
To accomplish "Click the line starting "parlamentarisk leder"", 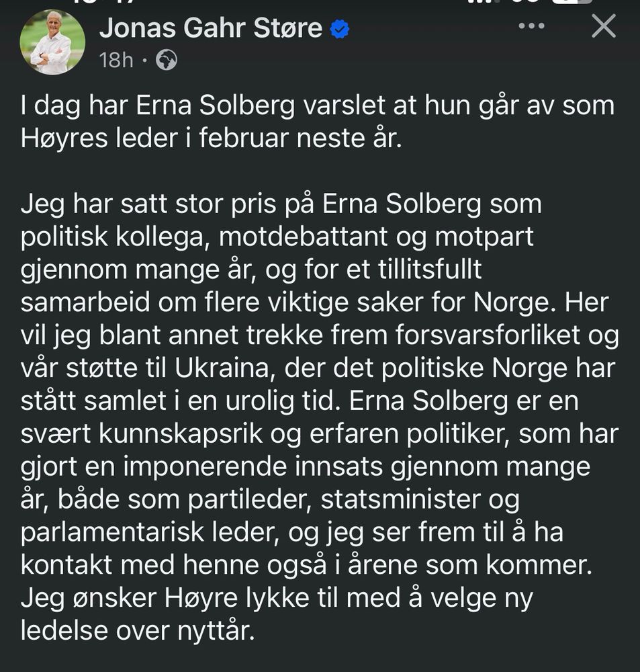I will (x=291, y=532).
